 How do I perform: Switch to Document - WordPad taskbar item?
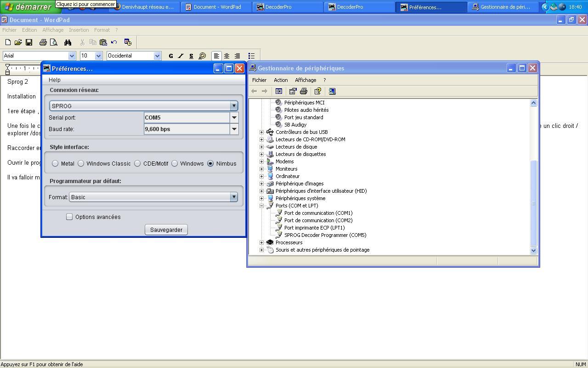pos(217,7)
